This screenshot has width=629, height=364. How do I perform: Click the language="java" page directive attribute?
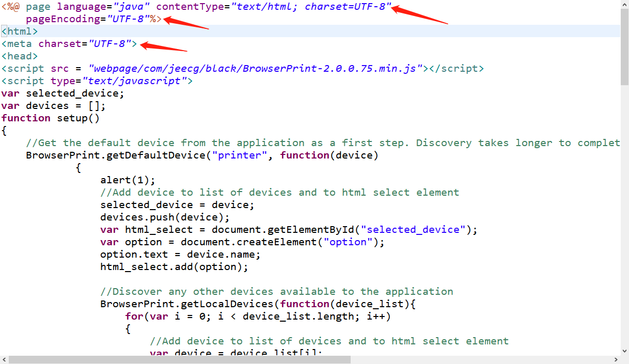103,7
